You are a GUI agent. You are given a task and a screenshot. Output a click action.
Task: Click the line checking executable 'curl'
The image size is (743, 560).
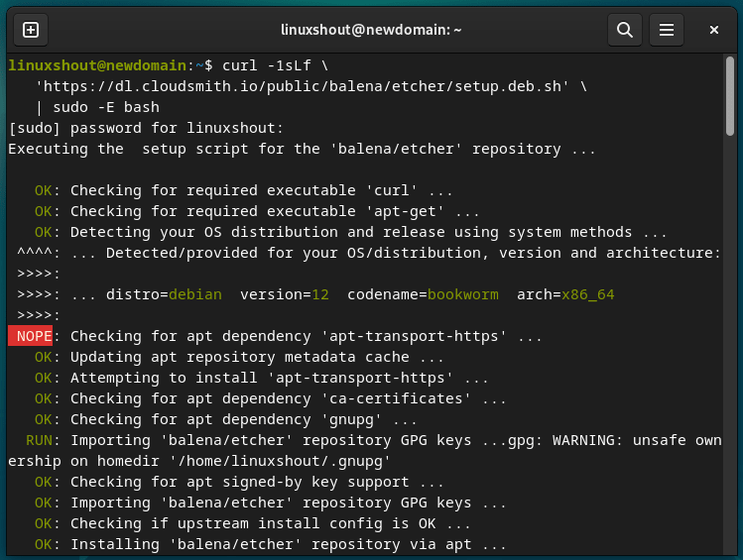(244, 190)
